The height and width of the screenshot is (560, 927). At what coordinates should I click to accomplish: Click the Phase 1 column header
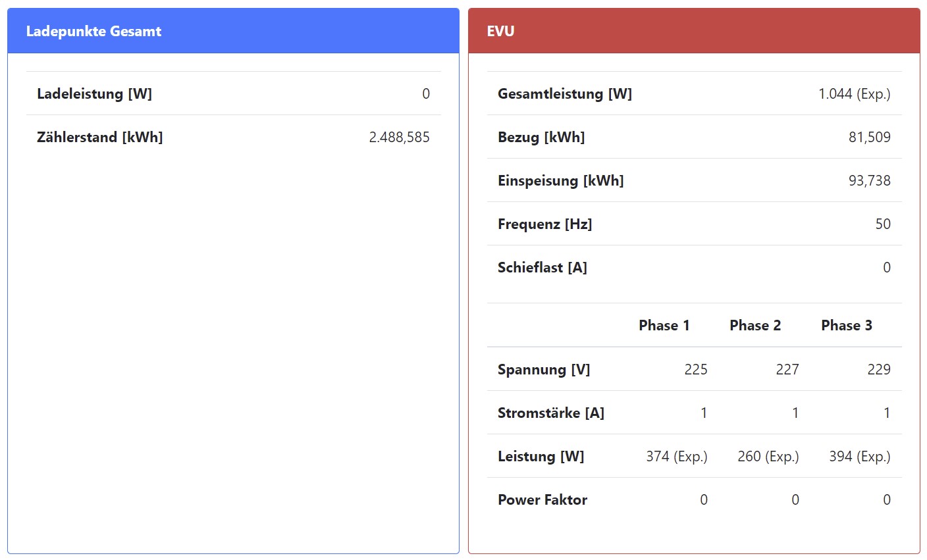(x=664, y=325)
